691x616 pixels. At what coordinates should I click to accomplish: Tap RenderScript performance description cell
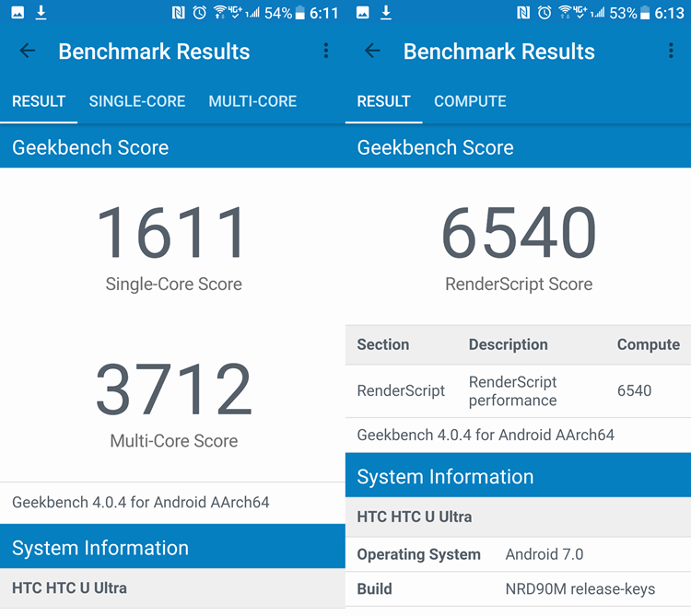[512, 391]
